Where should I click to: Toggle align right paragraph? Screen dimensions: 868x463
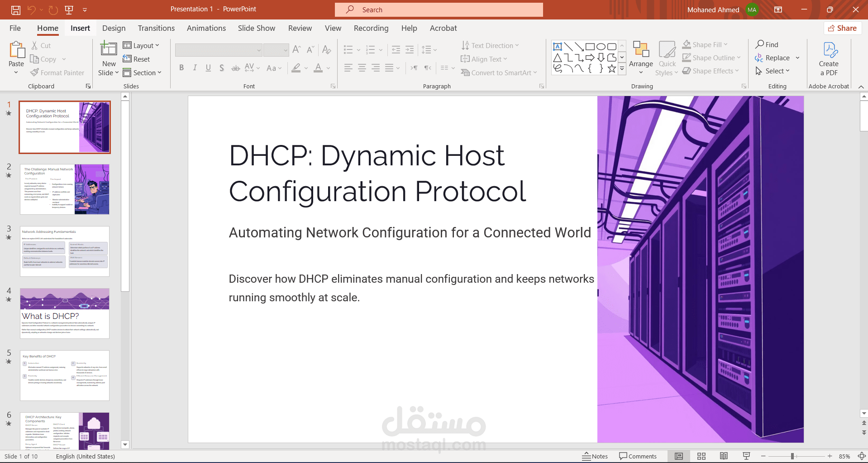[x=376, y=68]
